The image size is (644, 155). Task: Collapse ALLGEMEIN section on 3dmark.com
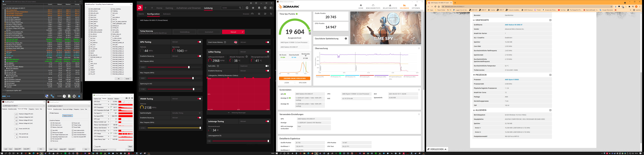click(x=550, y=110)
